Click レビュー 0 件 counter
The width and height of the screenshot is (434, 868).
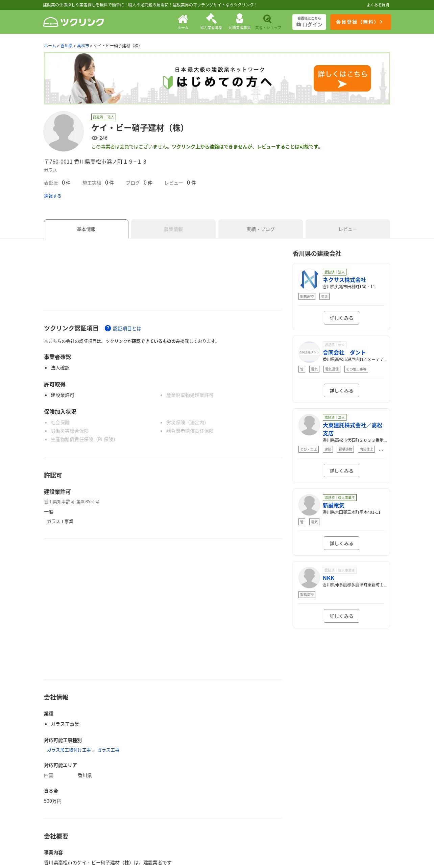pyautogui.click(x=180, y=183)
